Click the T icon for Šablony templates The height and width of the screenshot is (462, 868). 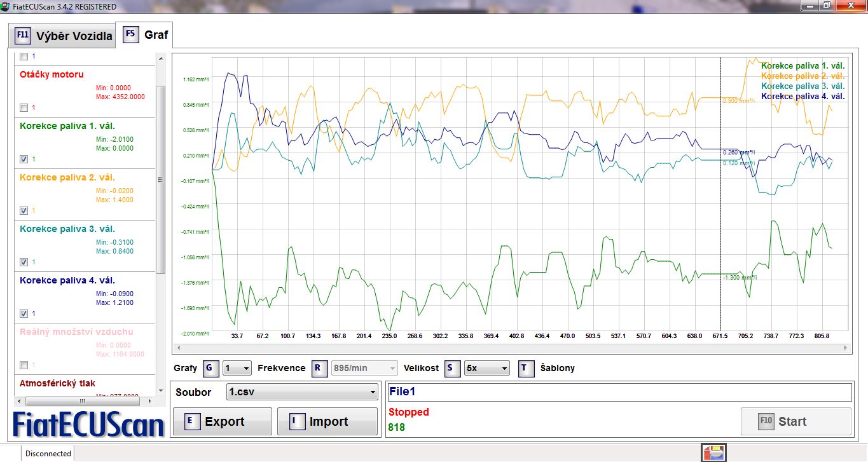[x=526, y=368]
